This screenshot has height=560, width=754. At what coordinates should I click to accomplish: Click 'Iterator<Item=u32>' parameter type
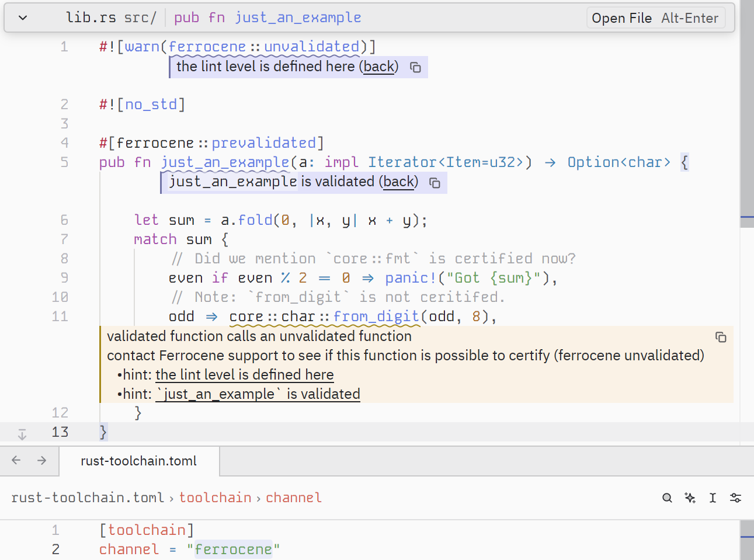click(x=446, y=162)
